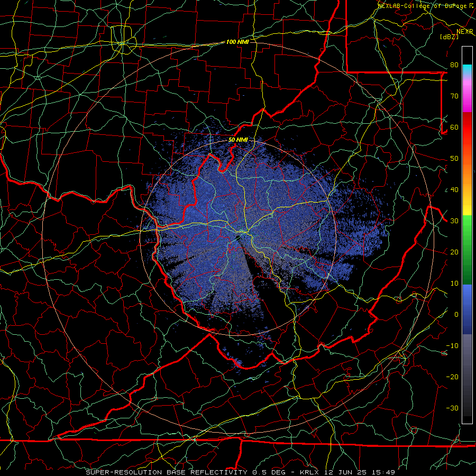The width and height of the screenshot is (476, 476).
Task: Click the cyan segment of the color bar
Action: click(467, 70)
